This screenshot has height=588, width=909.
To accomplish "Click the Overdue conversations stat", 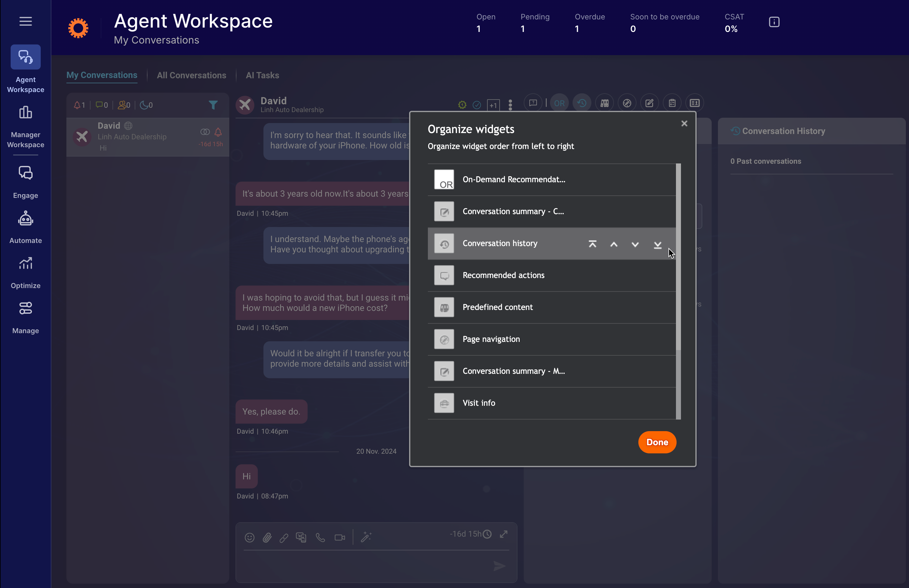I will (x=589, y=23).
